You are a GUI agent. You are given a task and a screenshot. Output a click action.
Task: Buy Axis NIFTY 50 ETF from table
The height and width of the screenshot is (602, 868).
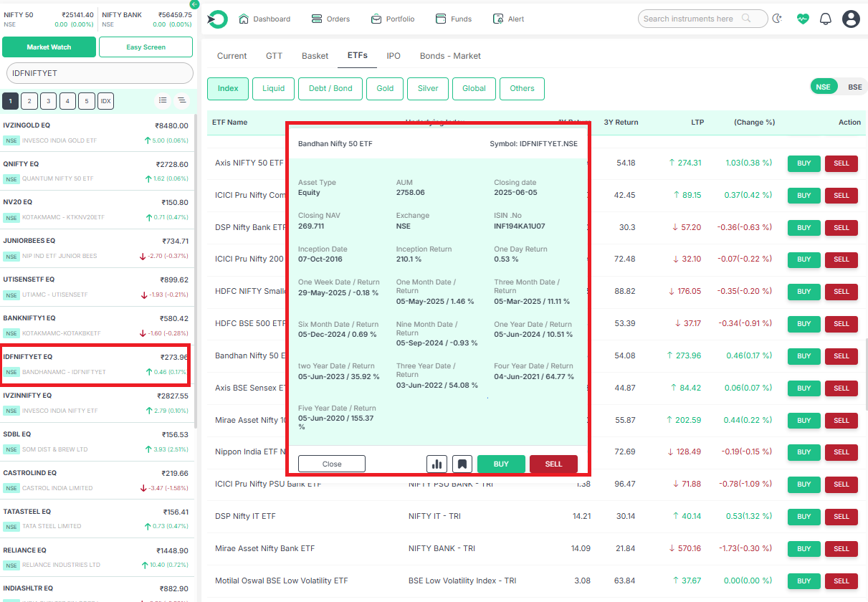pos(804,163)
